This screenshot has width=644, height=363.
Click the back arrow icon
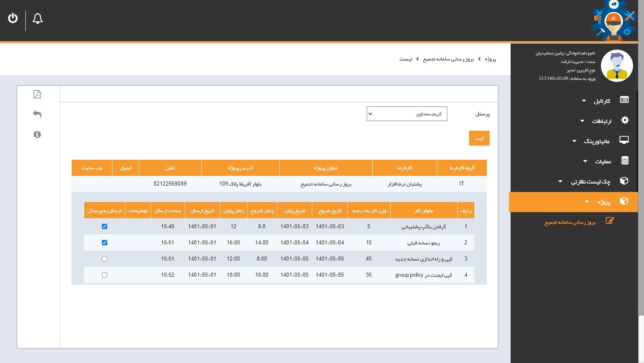pyautogui.click(x=37, y=114)
